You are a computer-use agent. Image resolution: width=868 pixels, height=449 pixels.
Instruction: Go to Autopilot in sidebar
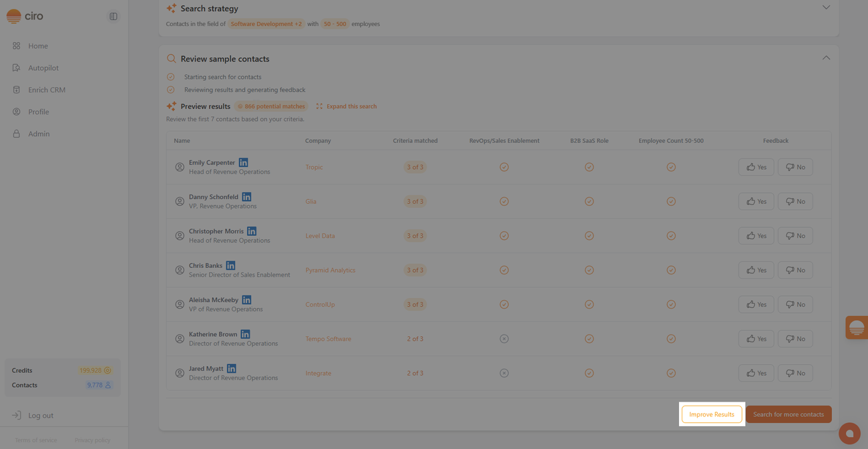[43, 67]
